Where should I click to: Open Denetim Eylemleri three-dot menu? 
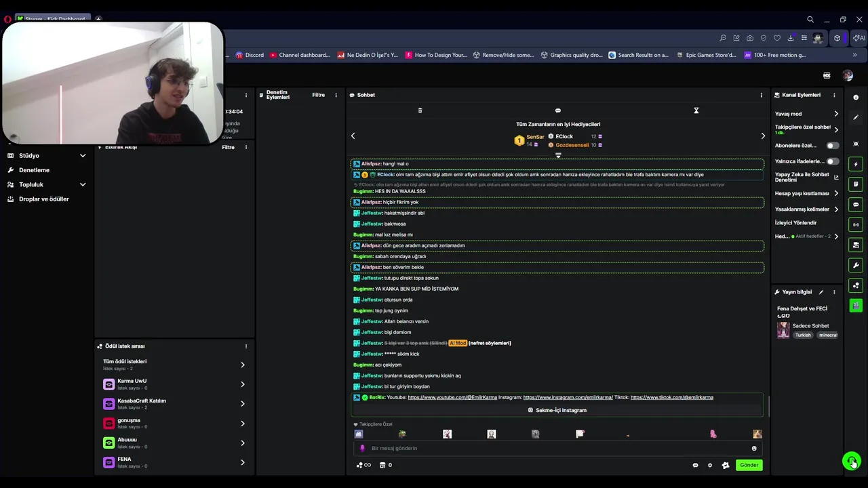click(336, 95)
